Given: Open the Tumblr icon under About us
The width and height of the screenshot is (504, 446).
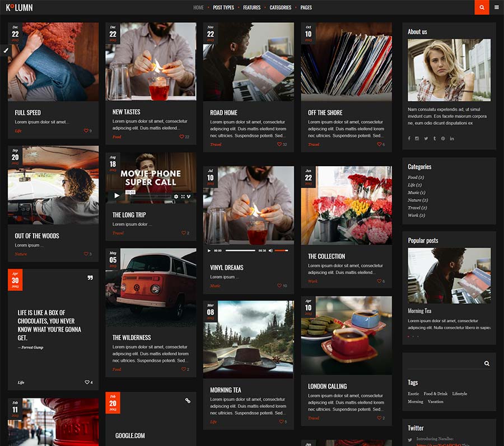Looking at the screenshot, I should (x=434, y=138).
